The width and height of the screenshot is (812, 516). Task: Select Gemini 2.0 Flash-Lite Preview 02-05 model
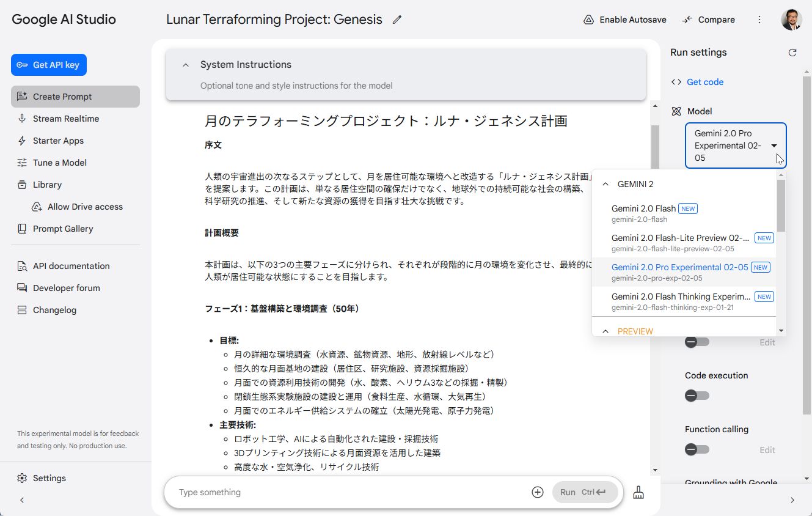pos(684,243)
